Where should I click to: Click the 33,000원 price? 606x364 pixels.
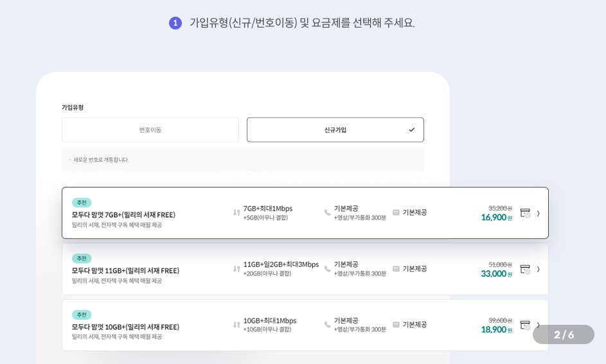point(497,273)
